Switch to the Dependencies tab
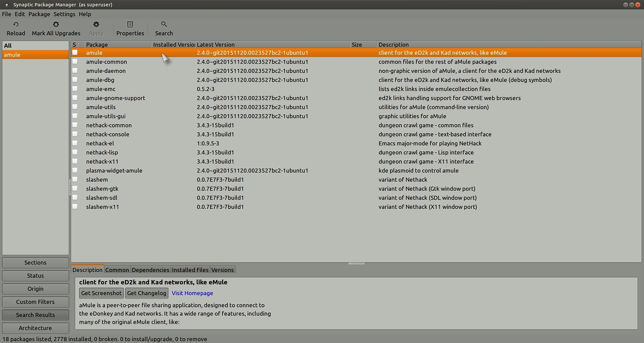The width and height of the screenshot is (644, 343). (150, 270)
